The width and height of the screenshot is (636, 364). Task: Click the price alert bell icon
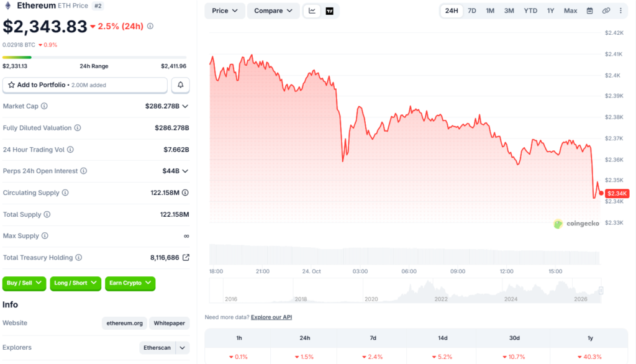click(x=181, y=85)
